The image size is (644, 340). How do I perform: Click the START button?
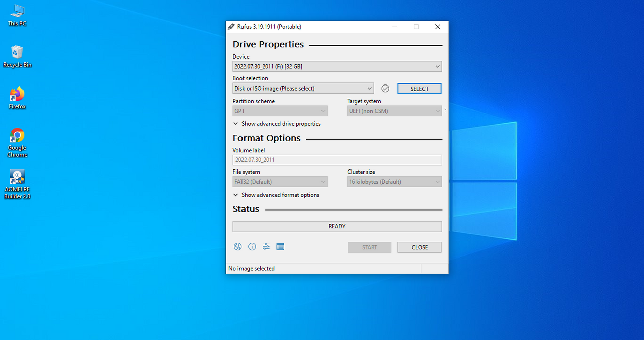(x=369, y=247)
